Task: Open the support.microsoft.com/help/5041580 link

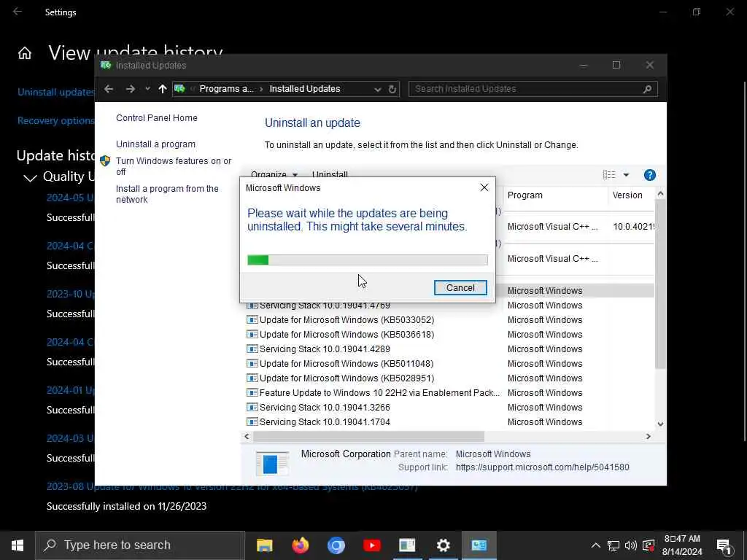Action: coord(542,467)
